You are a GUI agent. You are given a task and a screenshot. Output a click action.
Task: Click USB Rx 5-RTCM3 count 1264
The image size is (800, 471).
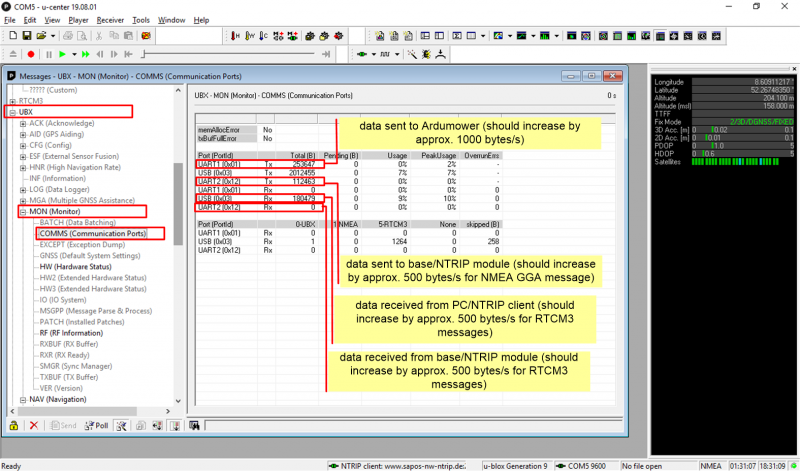[x=397, y=241]
